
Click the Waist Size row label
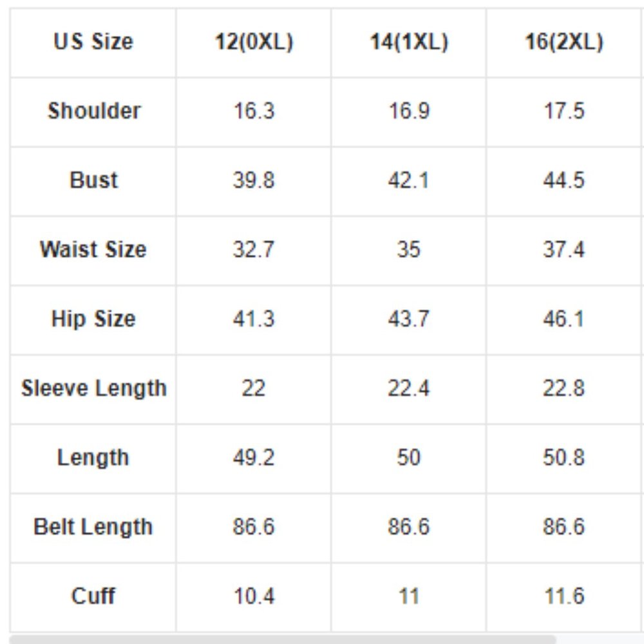(93, 249)
